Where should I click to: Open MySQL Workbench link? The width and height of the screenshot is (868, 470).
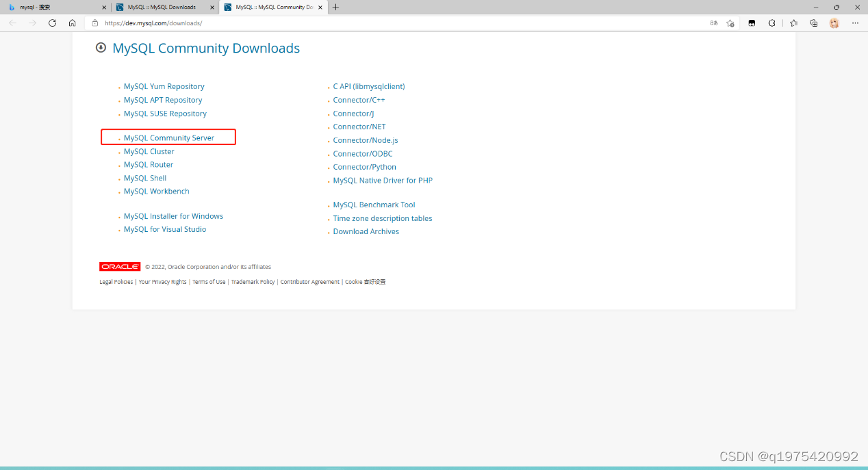coord(157,191)
